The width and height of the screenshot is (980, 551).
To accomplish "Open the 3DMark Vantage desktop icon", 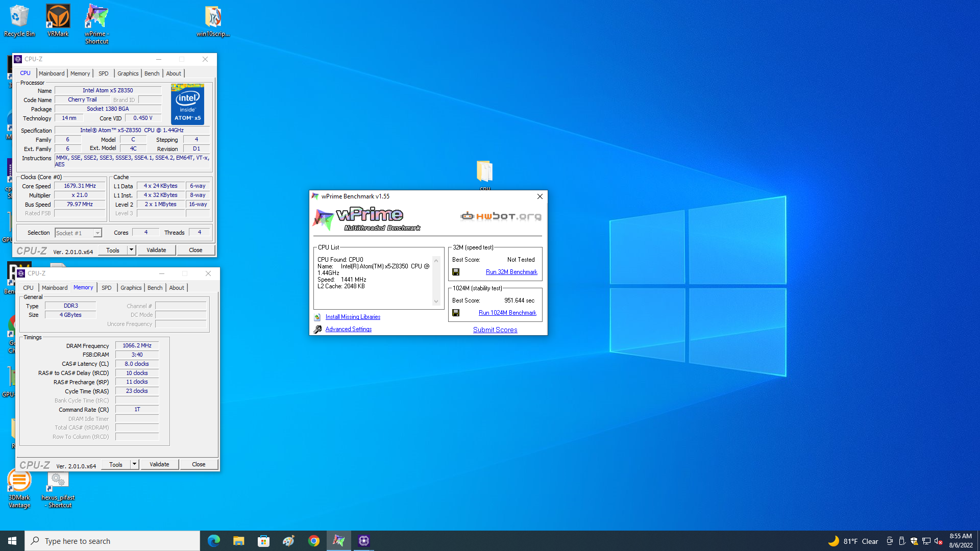I will (19, 489).
